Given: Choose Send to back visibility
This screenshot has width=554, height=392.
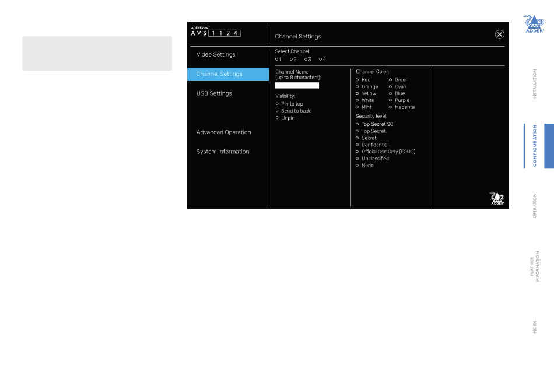Looking at the screenshot, I should tap(277, 111).
